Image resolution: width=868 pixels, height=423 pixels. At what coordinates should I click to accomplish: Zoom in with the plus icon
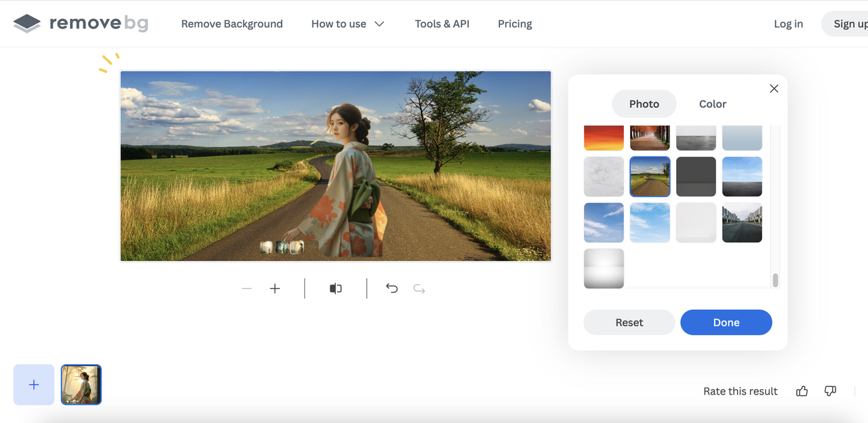click(275, 289)
